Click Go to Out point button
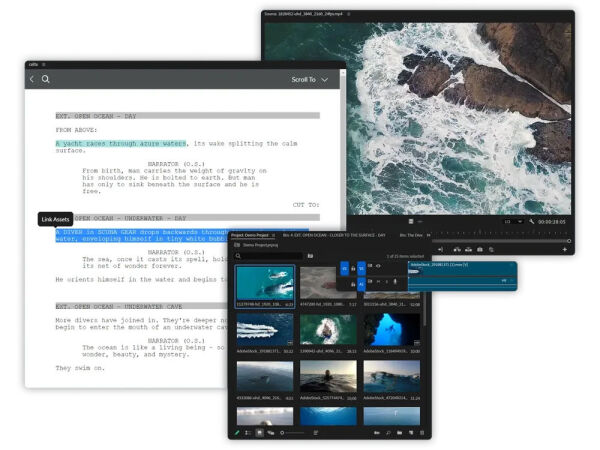Viewport: 600px width, 450px height. coord(441,249)
